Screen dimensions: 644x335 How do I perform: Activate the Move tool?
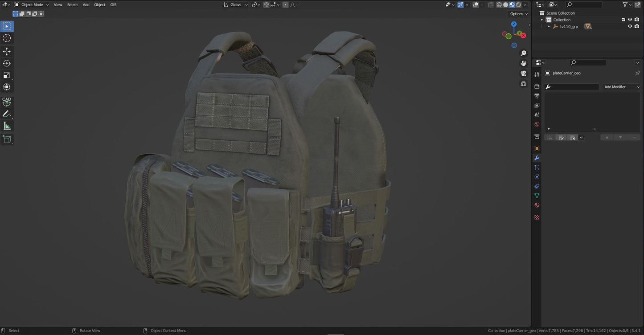[x=7, y=52]
